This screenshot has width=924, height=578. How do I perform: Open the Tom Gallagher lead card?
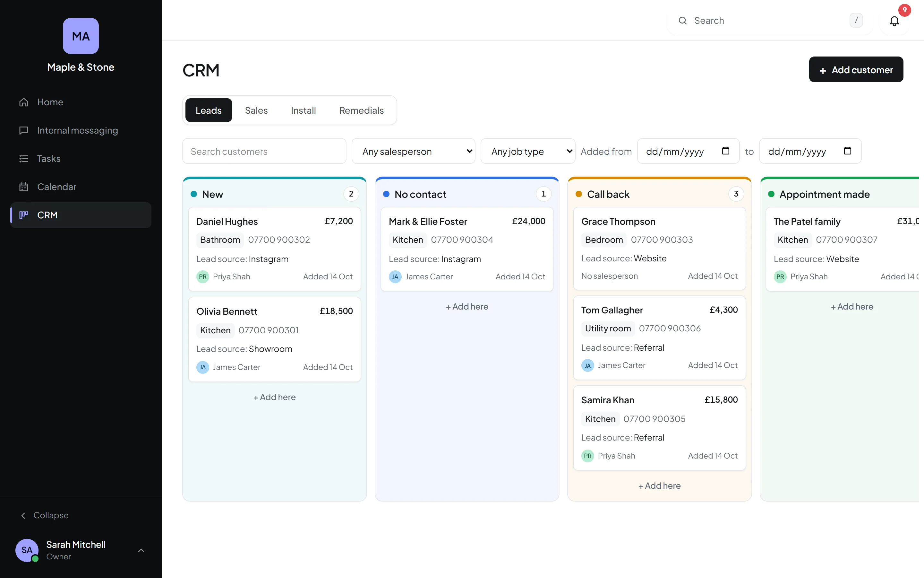pyautogui.click(x=659, y=337)
